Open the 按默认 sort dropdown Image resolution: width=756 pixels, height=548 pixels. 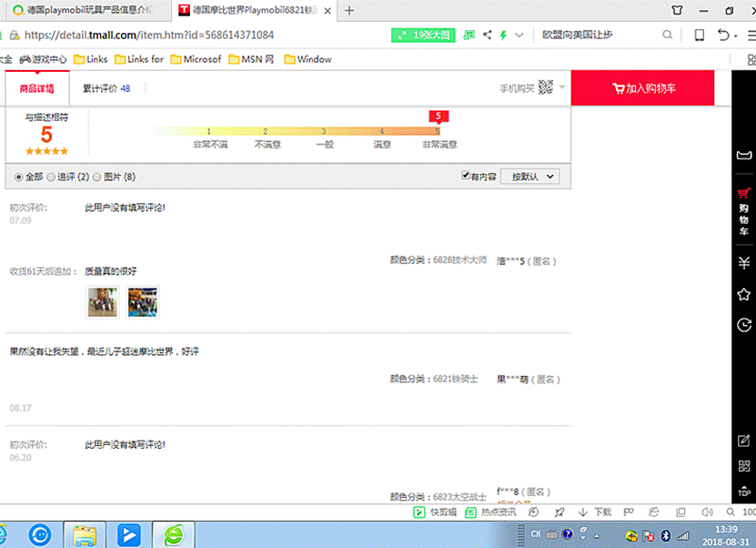[x=534, y=177]
